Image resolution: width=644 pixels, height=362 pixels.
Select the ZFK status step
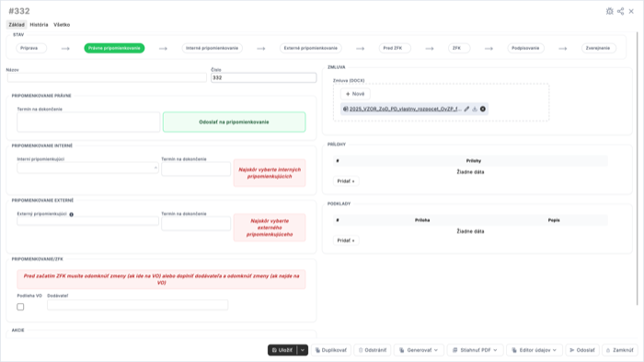pos(459,48)
